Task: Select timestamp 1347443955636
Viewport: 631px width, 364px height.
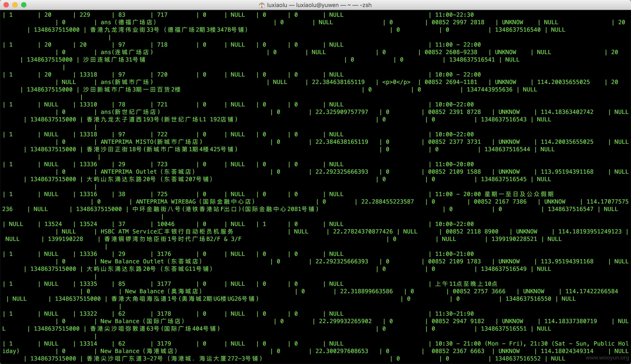Action: pos(489,90)
